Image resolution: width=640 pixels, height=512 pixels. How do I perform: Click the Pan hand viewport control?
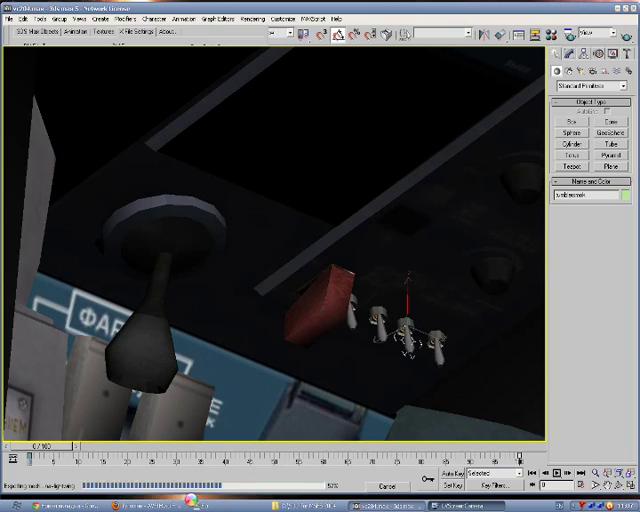607,485
